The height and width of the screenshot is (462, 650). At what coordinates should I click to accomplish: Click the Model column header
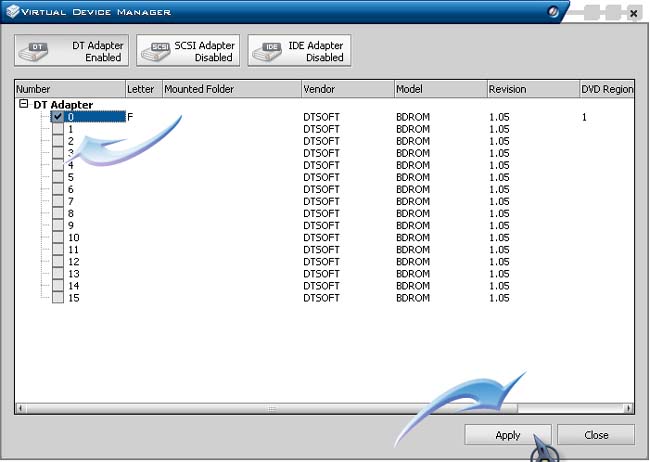(x=440, y=89)
